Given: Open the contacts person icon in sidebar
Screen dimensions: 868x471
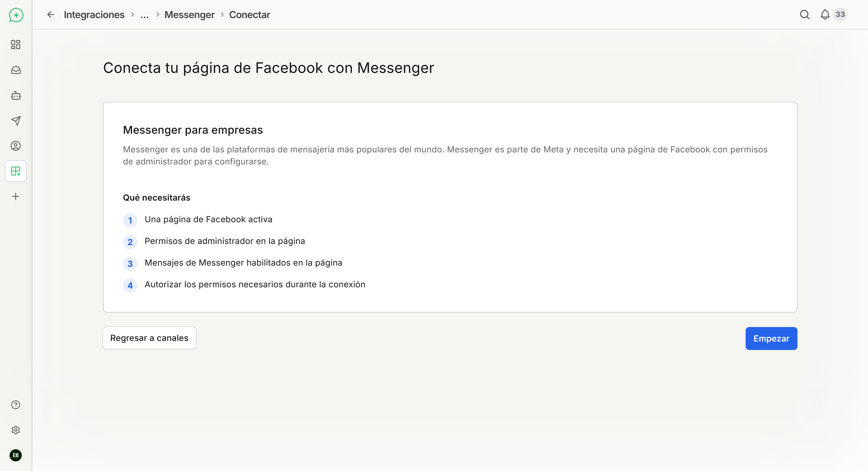Looking at the screenshot, I should 16,146.
